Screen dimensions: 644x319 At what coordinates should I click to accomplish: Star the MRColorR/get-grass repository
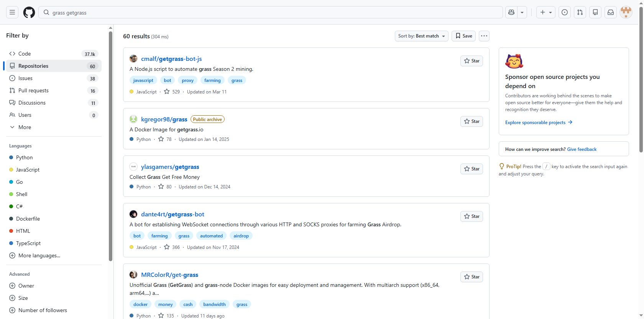coord(472,277)
